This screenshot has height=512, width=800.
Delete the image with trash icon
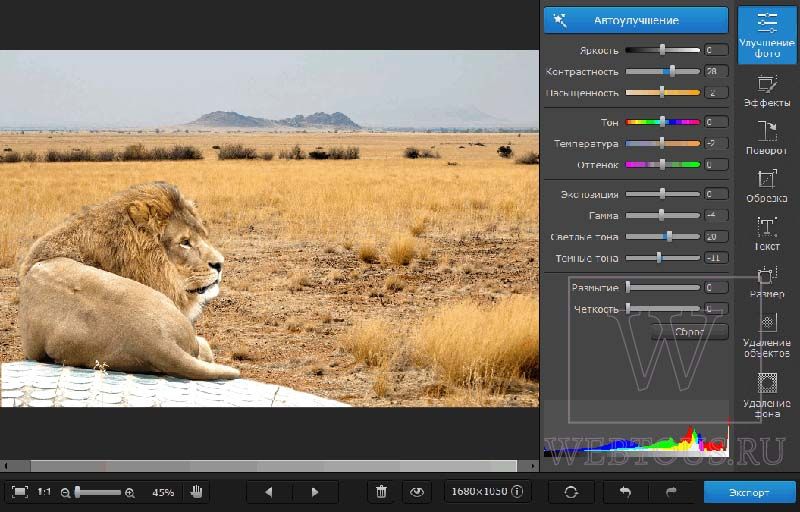coord(381,492)
